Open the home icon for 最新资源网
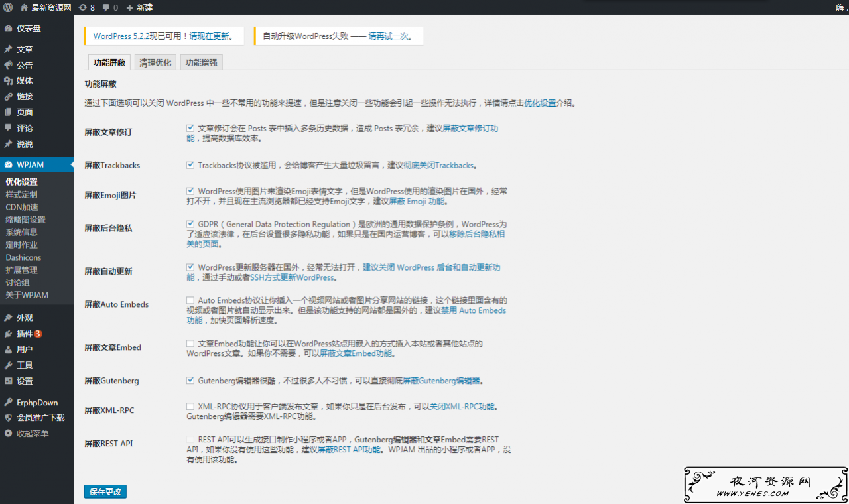The height and width of the screenshot is (504, 849). [x=25, y=7]
